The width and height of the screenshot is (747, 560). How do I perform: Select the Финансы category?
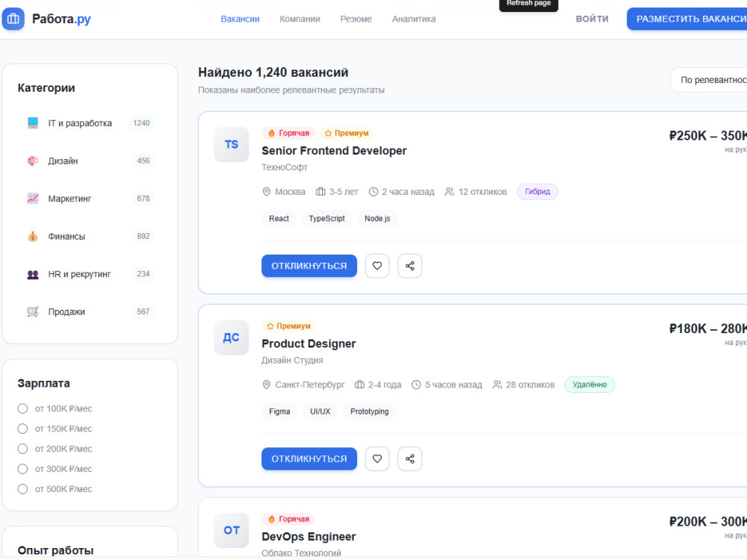click(90, 236)
